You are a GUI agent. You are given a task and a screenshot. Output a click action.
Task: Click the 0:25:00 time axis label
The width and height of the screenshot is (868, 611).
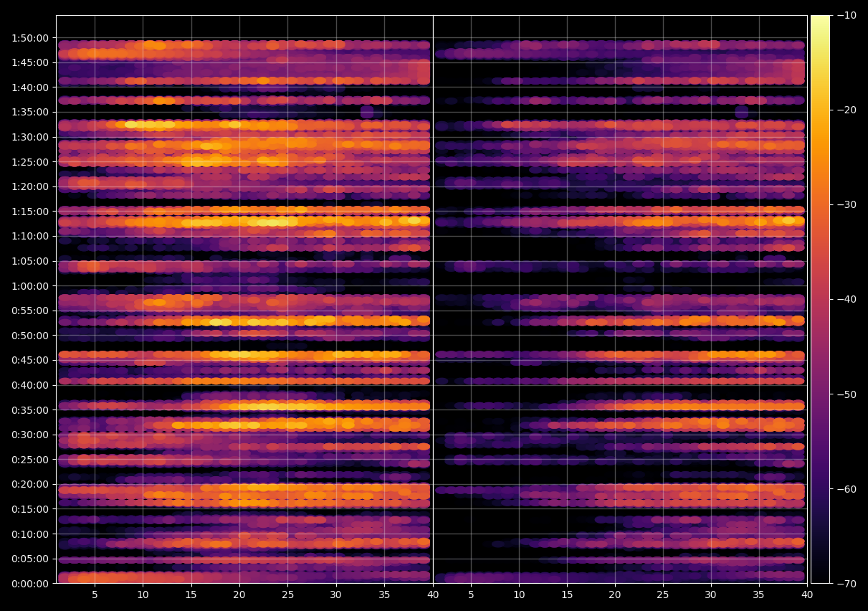click(30, 460)
